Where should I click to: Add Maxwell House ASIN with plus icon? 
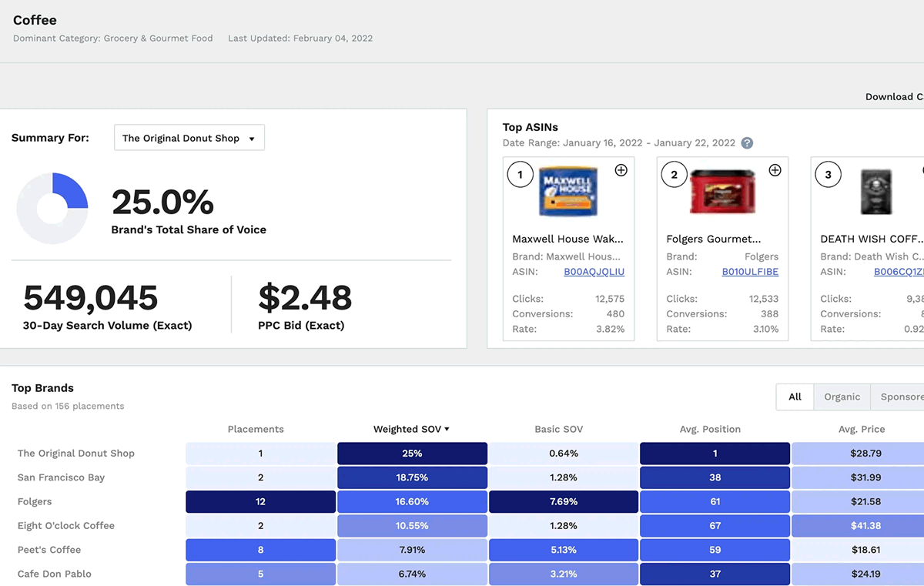coord(621,170)
